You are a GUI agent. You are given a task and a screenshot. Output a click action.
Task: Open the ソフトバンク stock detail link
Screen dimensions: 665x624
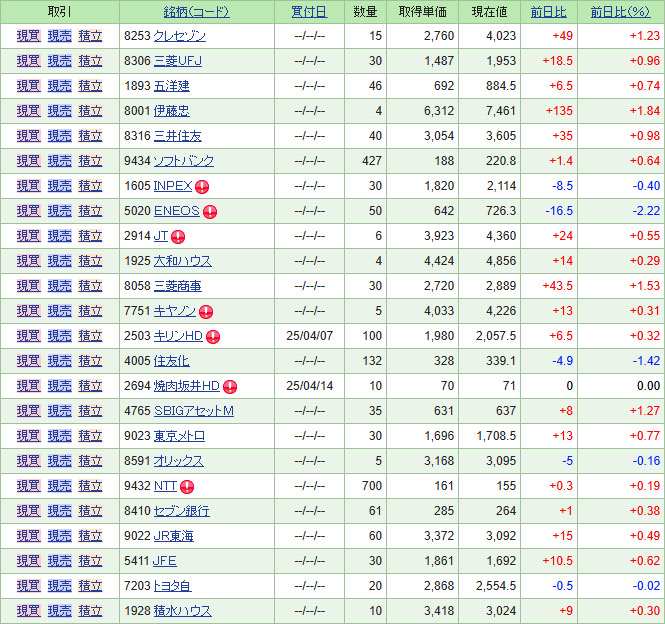click(x=184, y=161)
